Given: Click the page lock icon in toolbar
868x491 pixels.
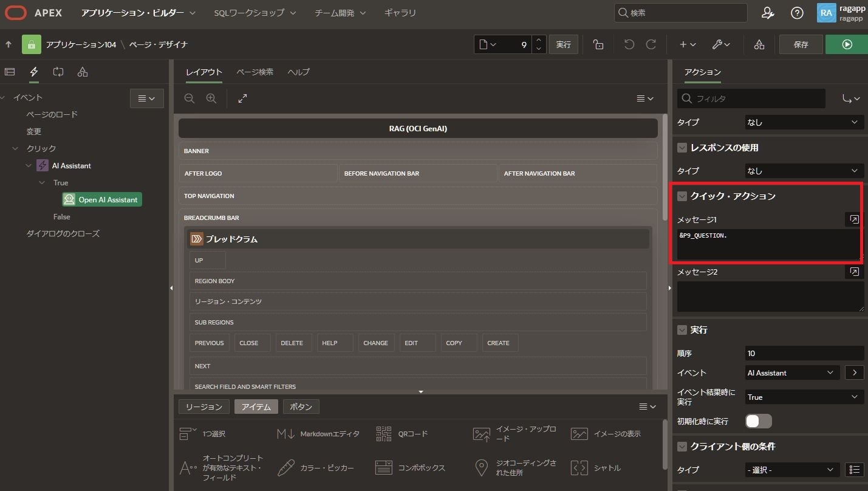Looking at the screenshot, I should [598, 44].
